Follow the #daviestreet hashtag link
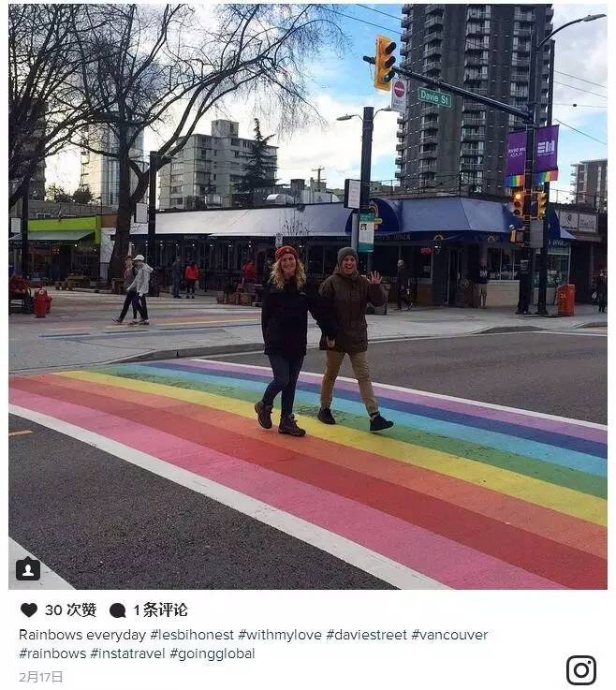 (x=367, y=635)
